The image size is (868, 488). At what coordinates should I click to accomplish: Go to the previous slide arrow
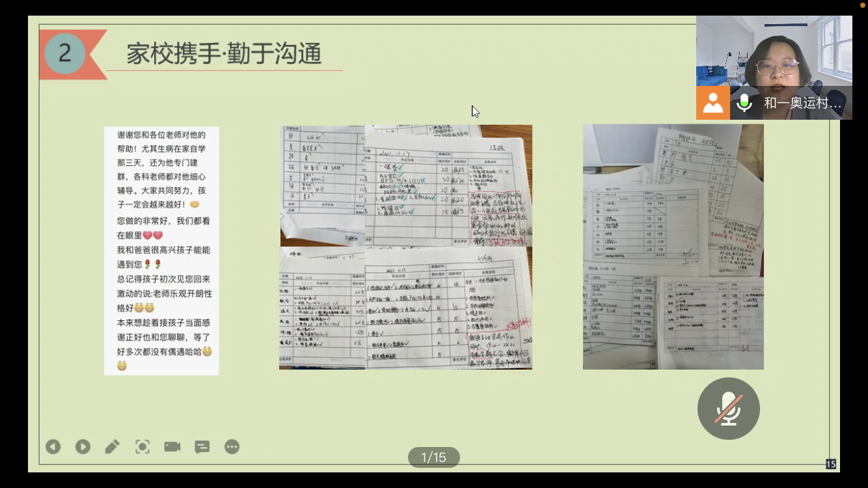click(x=53, y=446)
